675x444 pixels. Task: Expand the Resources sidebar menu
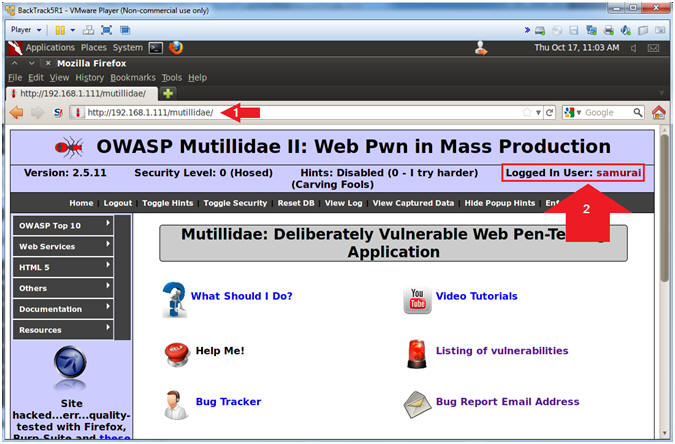tap(63, 330)
